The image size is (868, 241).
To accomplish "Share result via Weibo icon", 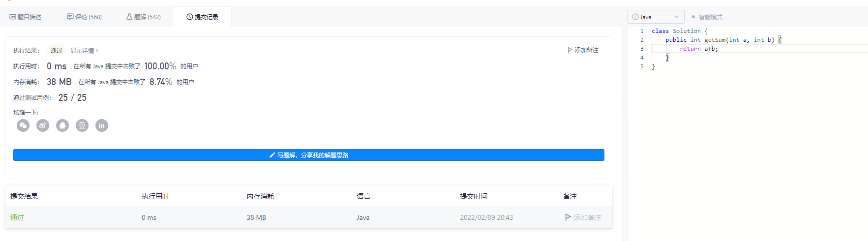I will (x=43, y=125).
